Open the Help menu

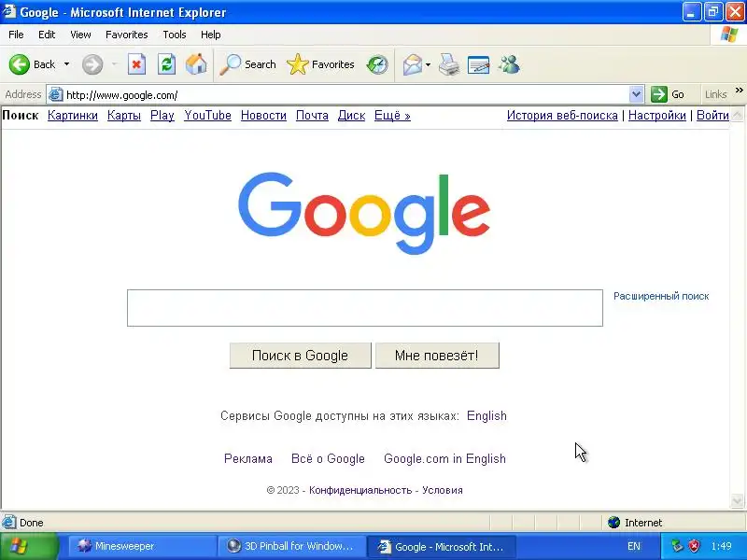point(211,35)
